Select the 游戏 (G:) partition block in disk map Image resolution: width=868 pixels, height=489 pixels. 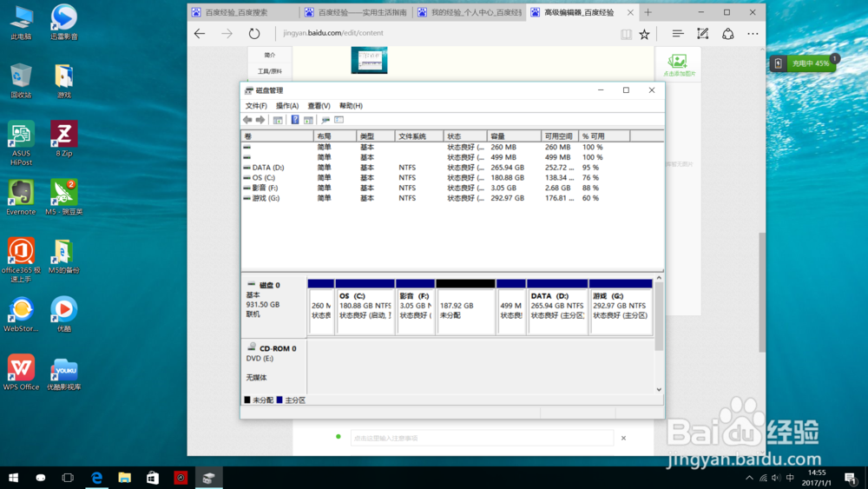tap(621, 307)
